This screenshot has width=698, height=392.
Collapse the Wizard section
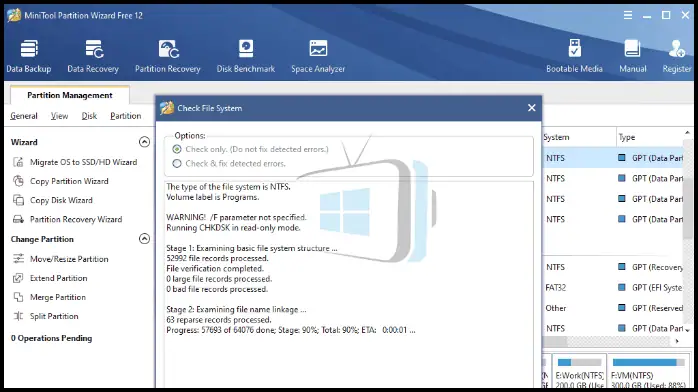144,142
